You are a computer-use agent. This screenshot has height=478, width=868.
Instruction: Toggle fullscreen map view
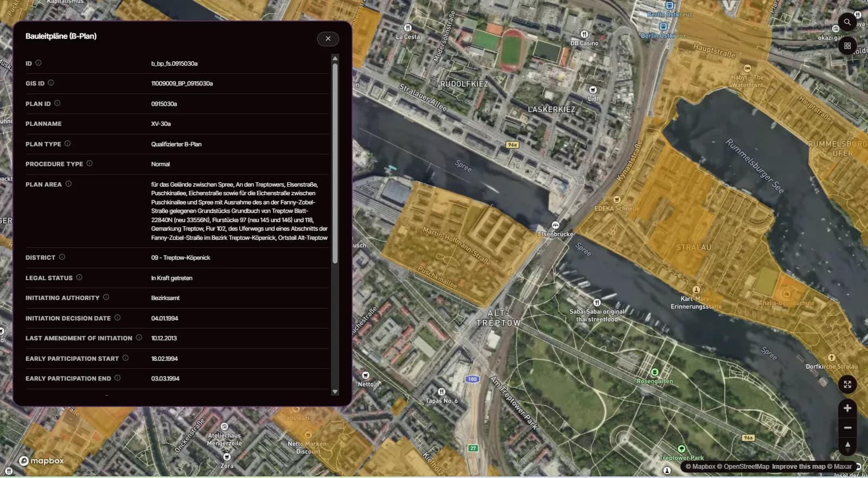(x=847, y=384)
